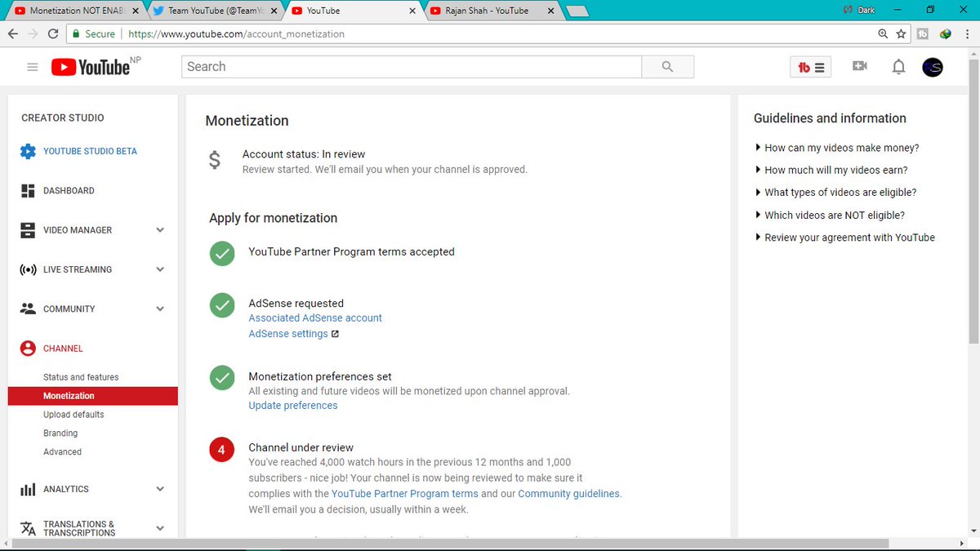Click the 'Account status: In review' text
This screenshot has width=980, height=551.
(304, 154)
